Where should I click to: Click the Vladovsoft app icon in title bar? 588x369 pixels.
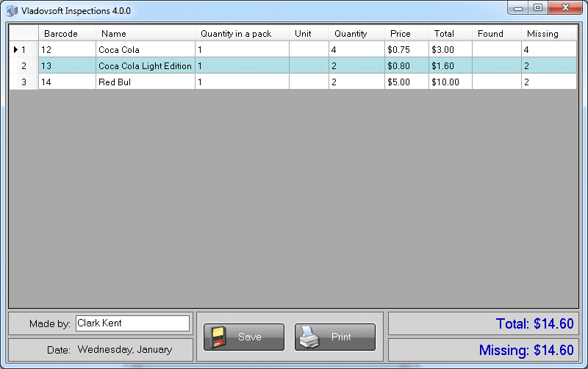pos(12,10)
